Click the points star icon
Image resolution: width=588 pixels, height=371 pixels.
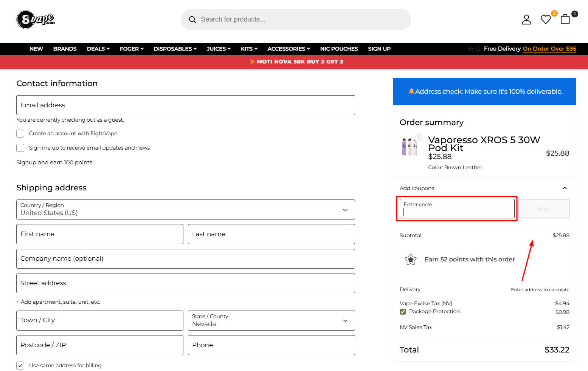click(411, 260)
